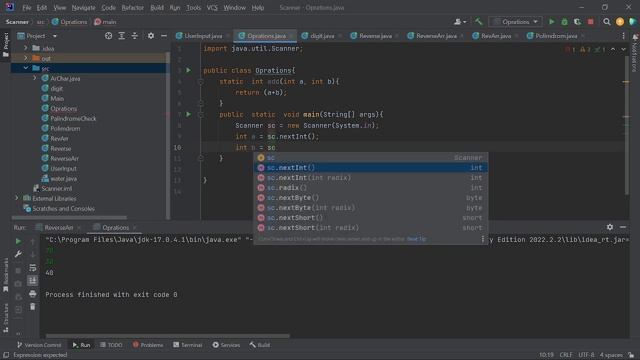The image size is (640, 360).
Task: Expand the out folder
Action: tap(26, 58)
